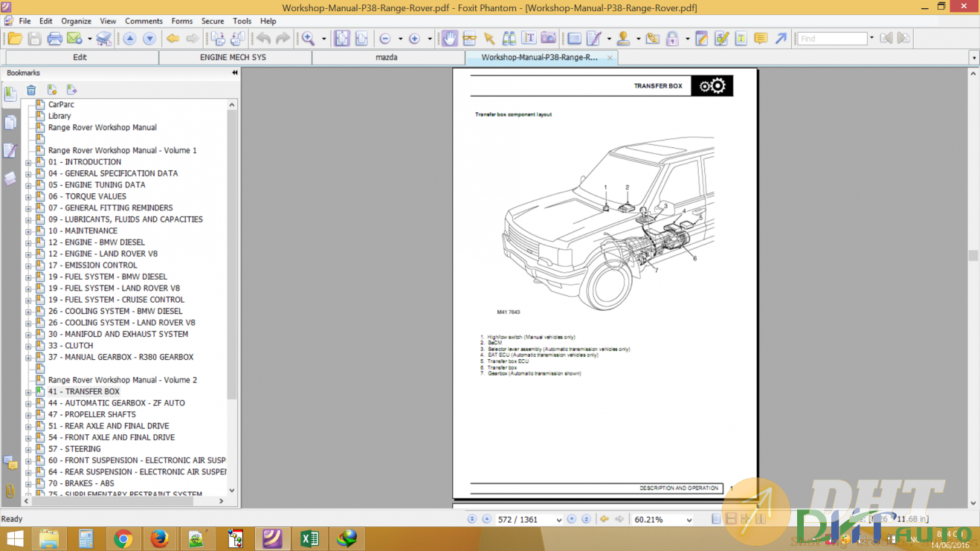Open the Find box dropdown arrow
Image resolution: width=980 pixels, height=551 pixels.
[x=872, y=39]
